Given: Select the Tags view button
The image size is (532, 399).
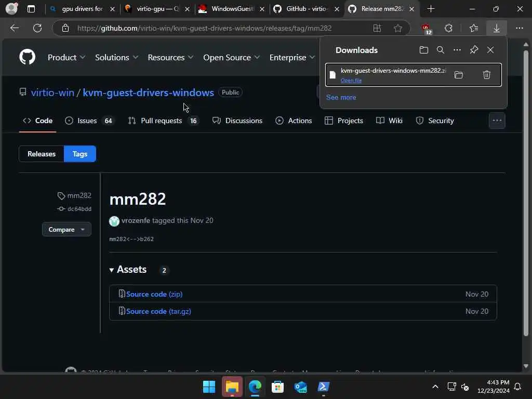Looking at the screenshot, I should (x=80, y=154).
